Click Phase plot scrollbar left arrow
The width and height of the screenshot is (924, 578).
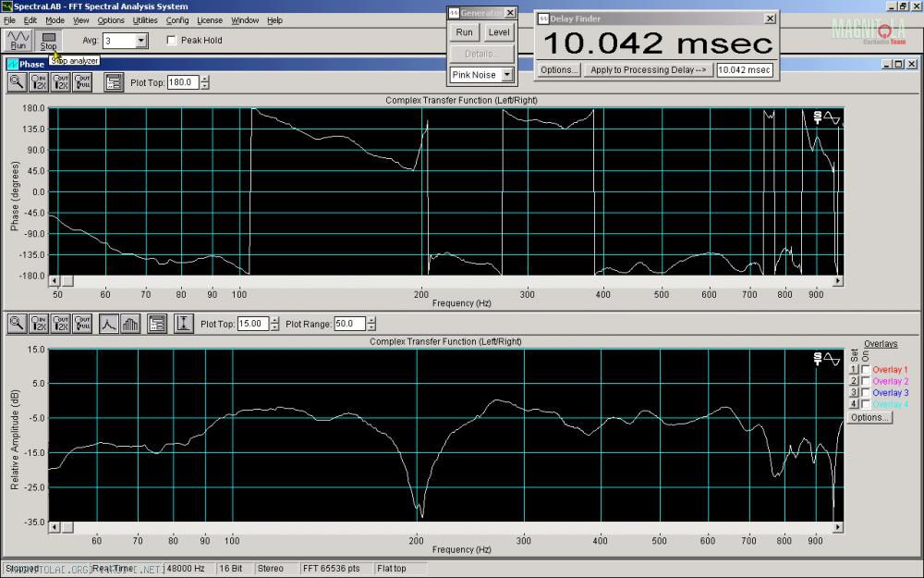tap(55, 281)
